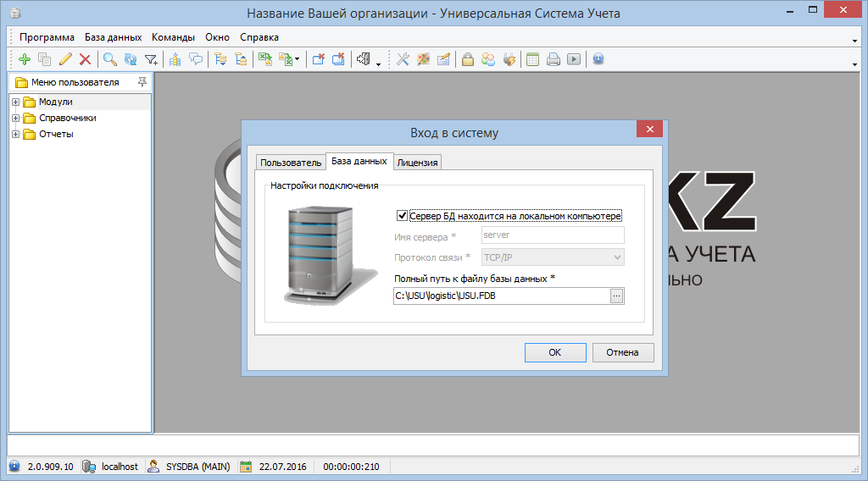The height and width of the screenshot is (481, 868).
Task: Click the crossed tools Settings icon
Action: click(x=403, y=59)
